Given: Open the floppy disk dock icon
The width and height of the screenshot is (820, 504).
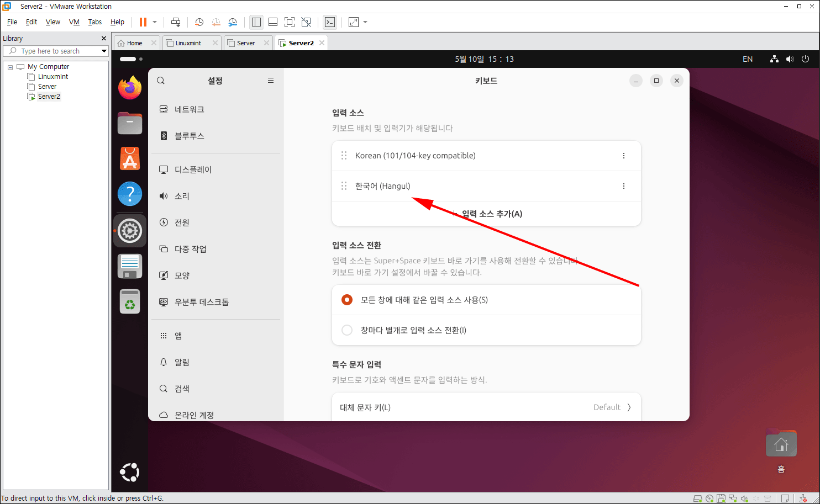Looking at the screenshot, I should tap(130, 267).
